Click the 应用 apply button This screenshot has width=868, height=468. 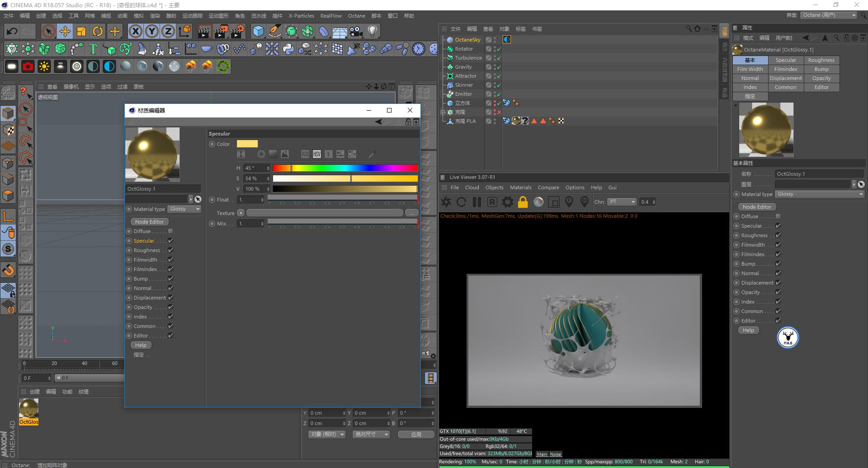(415, 434)
